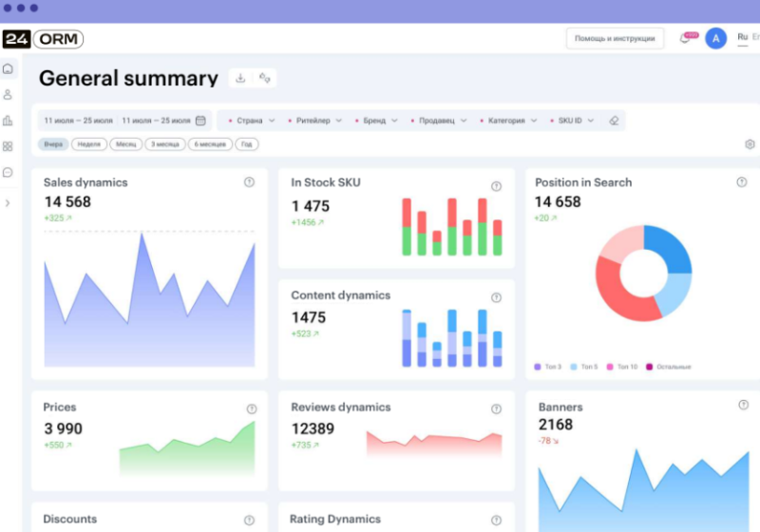Open the user profile sidebar icon
The width and height of the screenshot is (760, 532).
8,94
